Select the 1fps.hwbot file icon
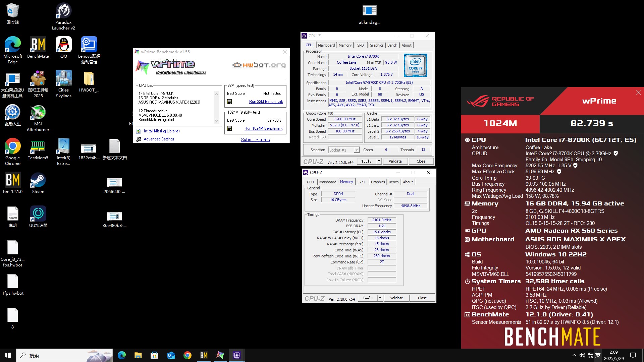The width and height of the screenshot is (644, 362). click(12, 285)
